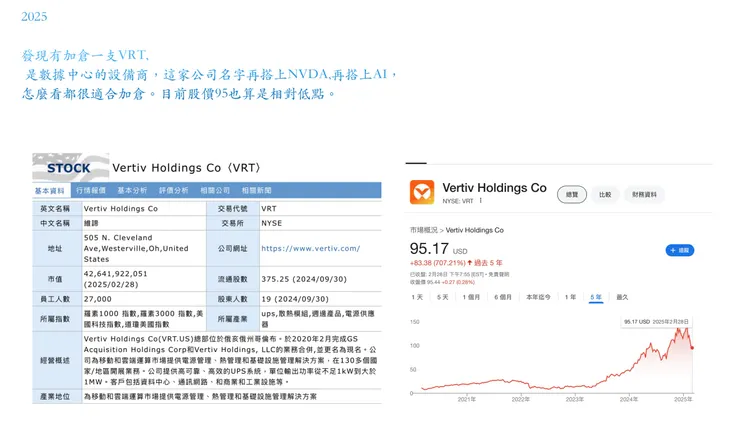Viewport: 740px width, 429px height.
Task: Open the three-dot menu beside NYSE: VRT
Action: pos(480,201)
